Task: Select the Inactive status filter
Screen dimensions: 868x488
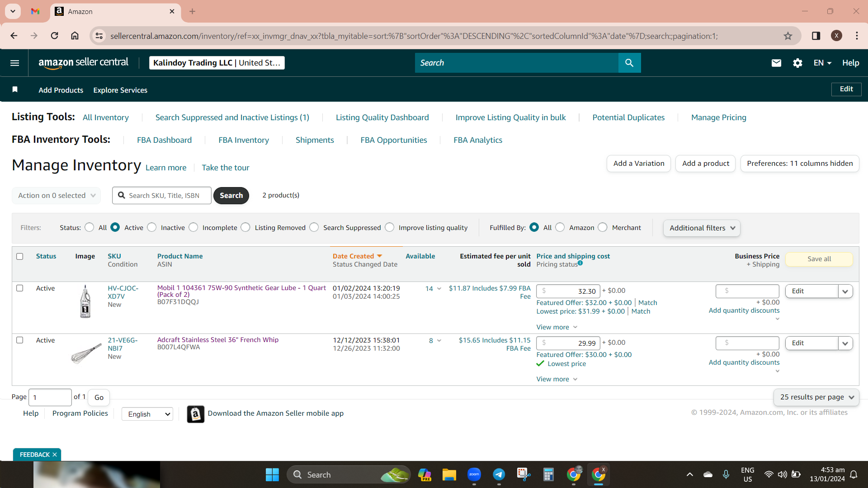Action: pyautogui.click(x=152, y=227)
